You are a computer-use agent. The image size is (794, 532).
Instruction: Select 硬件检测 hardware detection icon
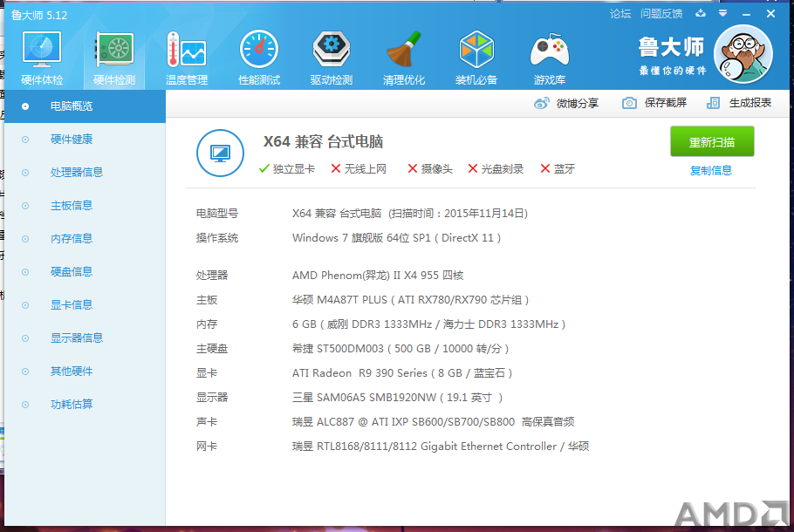tap(114, 58)
